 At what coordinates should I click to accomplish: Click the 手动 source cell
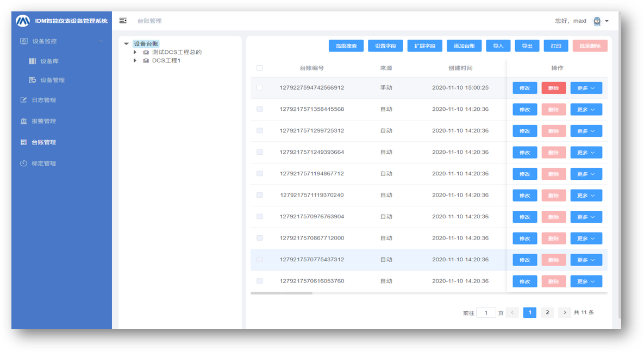pos(386,87)
